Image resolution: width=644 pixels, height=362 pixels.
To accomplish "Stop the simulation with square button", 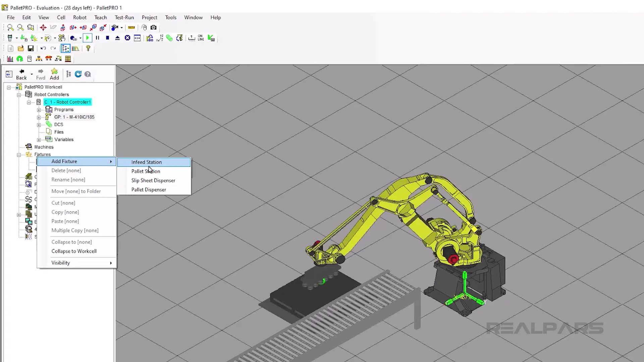I will point(108,38).
